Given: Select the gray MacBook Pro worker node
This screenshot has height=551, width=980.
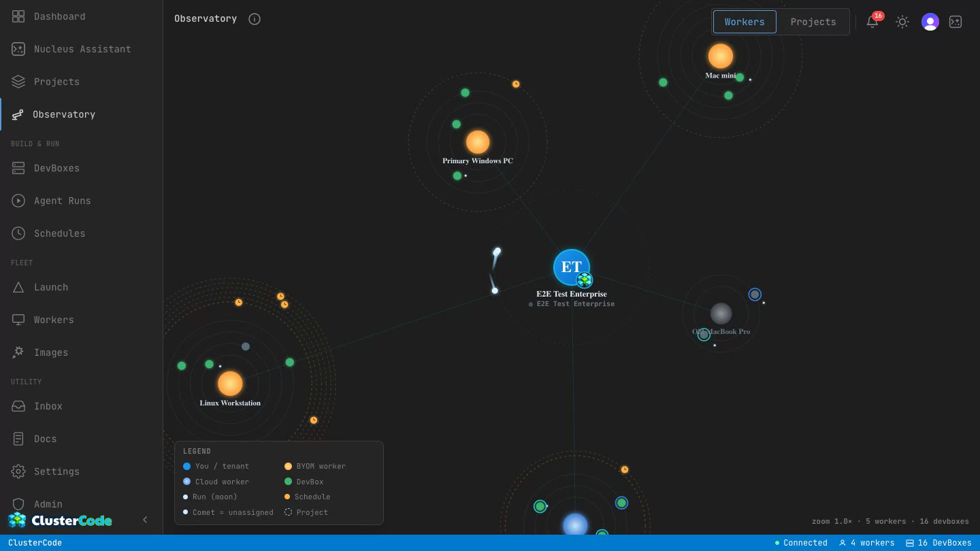Looking at the screenshot, I should tap(721, 314).
